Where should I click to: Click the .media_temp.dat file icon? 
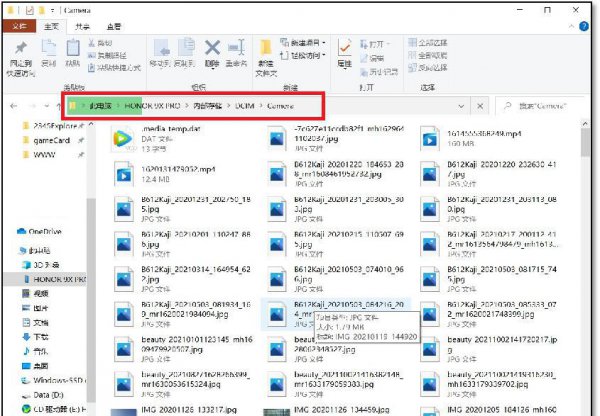point(126,138)
